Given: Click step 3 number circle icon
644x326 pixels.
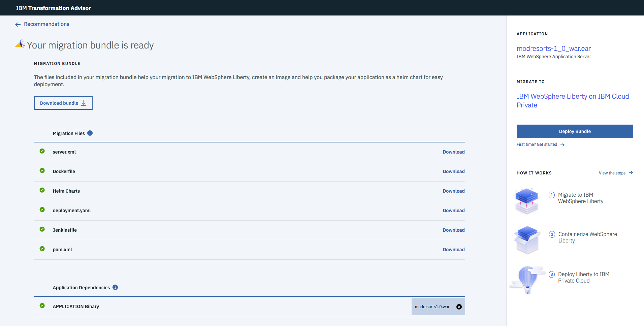Looking at the screenshot, I should point(552,274).
